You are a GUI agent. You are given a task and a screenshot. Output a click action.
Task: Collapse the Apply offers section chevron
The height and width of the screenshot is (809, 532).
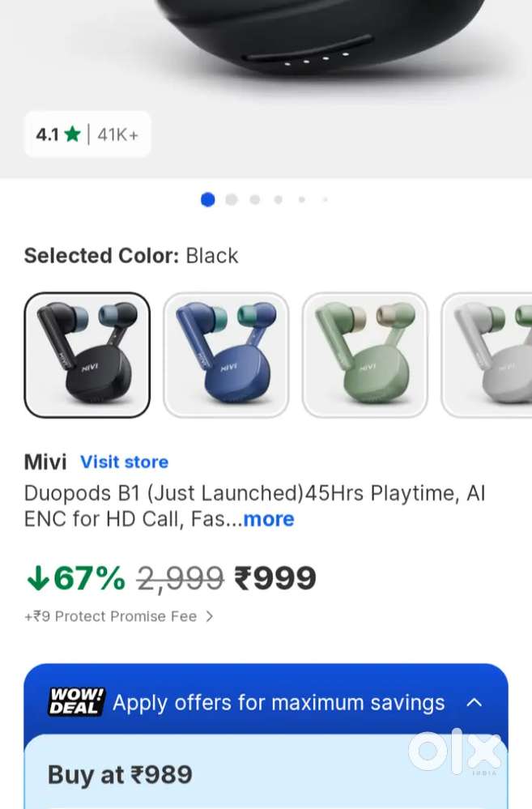tap(474, 702)
